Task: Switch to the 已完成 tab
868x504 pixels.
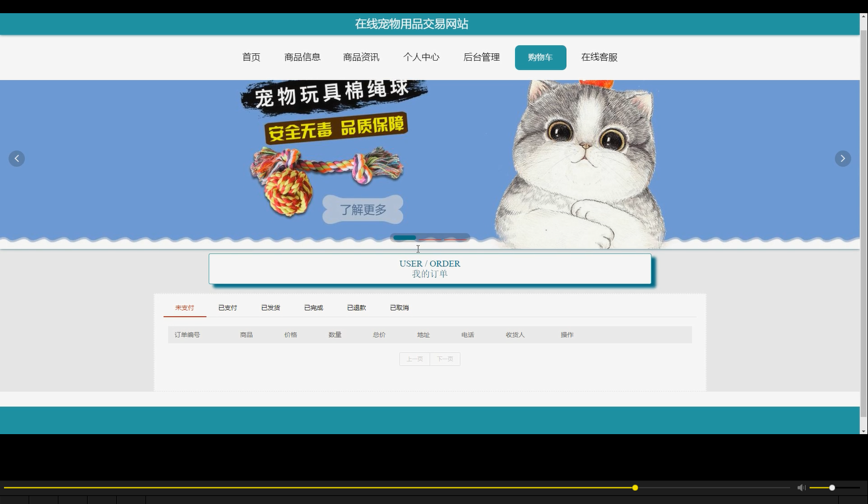Action: click(x=313, y=308)
